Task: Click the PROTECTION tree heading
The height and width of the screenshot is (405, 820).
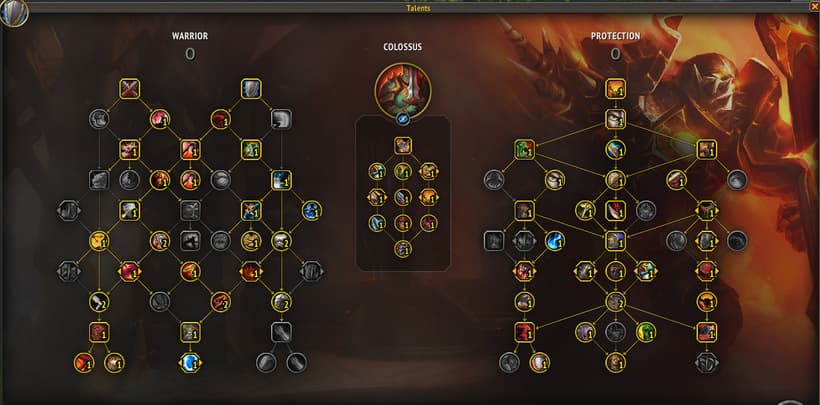Action: pyautogui.click(x=616, y=36)
